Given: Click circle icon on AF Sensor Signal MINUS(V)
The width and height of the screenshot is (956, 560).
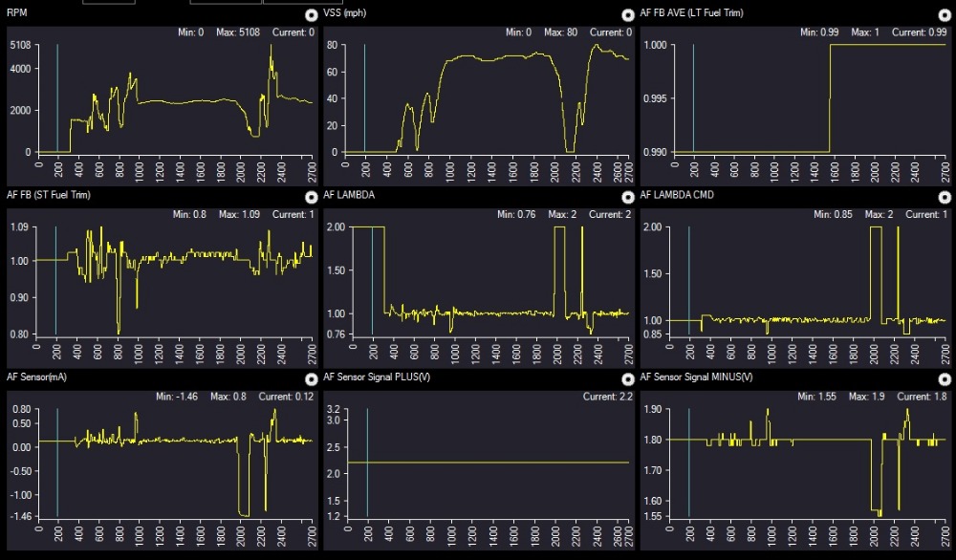Looking at the screenshot, I should 945,379.
